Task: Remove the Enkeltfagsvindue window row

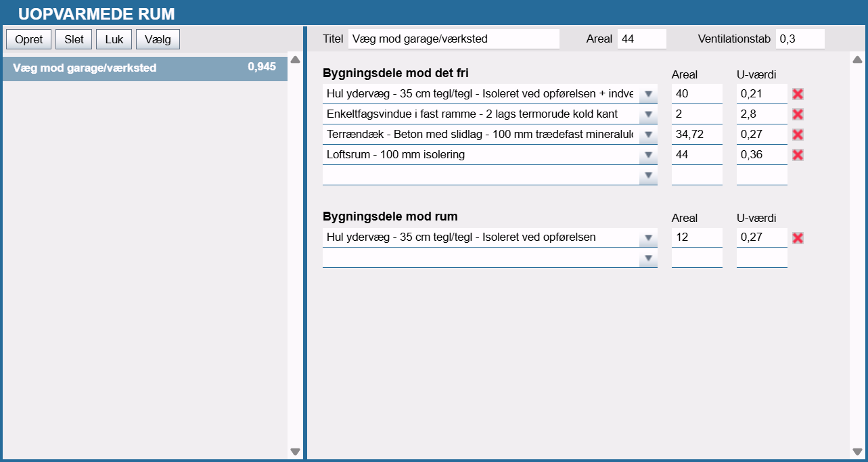Action: pos(798,114)
